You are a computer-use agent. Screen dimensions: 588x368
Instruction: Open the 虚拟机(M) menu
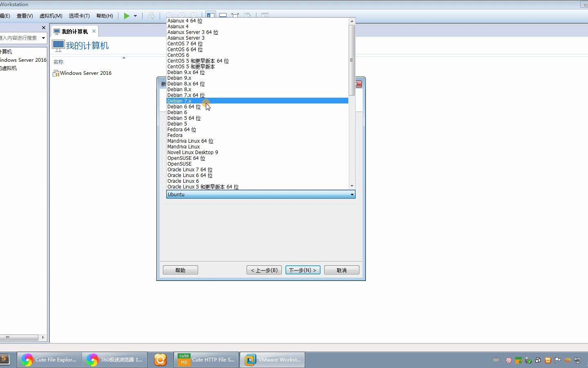click(51, 16)
